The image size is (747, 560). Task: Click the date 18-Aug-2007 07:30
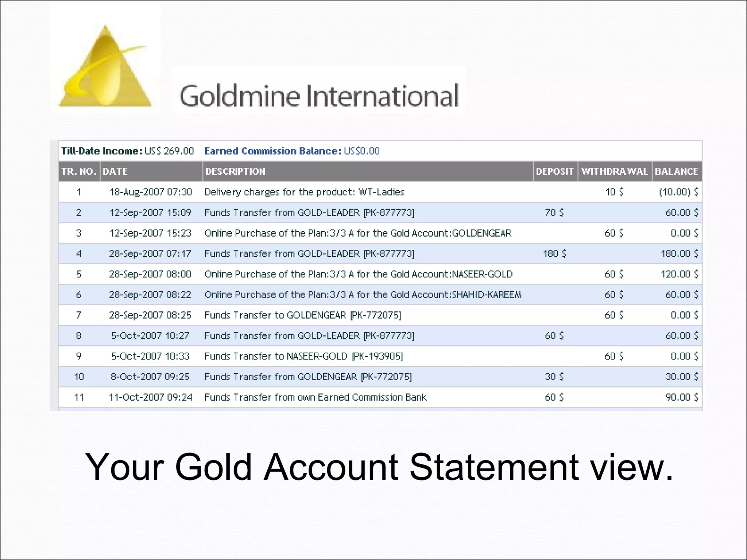tap(151, 192)
